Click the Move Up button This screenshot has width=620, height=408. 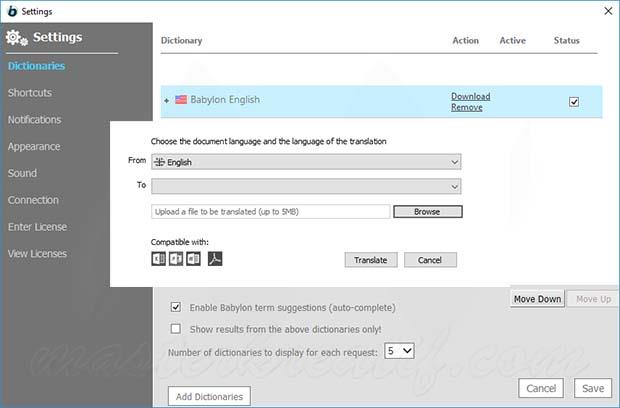pos(593,299)
